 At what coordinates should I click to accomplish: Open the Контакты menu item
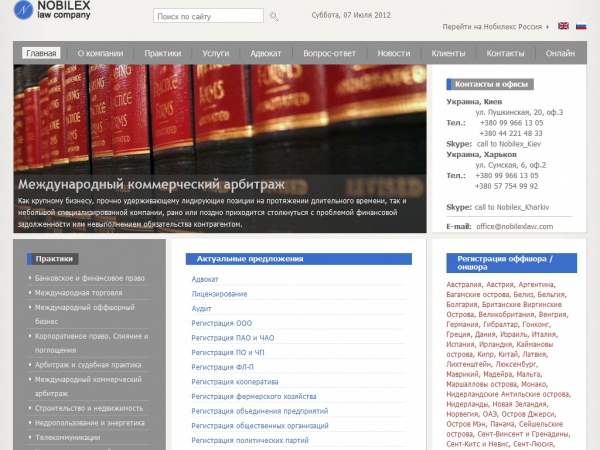pos(505,53)
